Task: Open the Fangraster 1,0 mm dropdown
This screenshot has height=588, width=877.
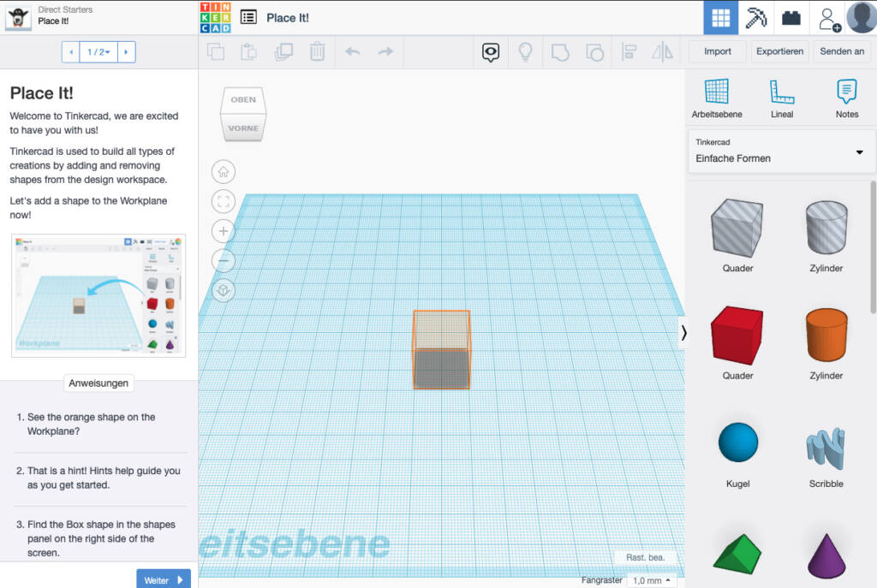Action: 651,580
